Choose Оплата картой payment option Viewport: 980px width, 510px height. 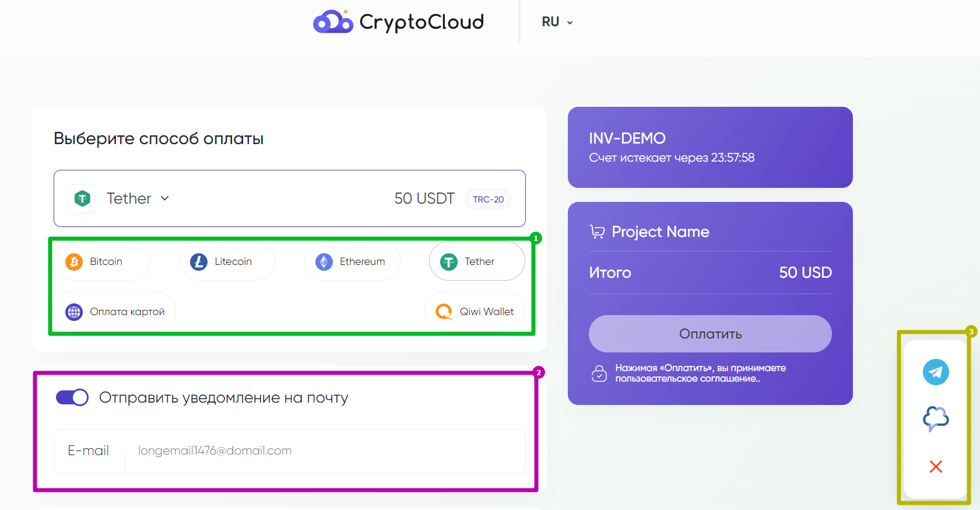click(115, 312)
